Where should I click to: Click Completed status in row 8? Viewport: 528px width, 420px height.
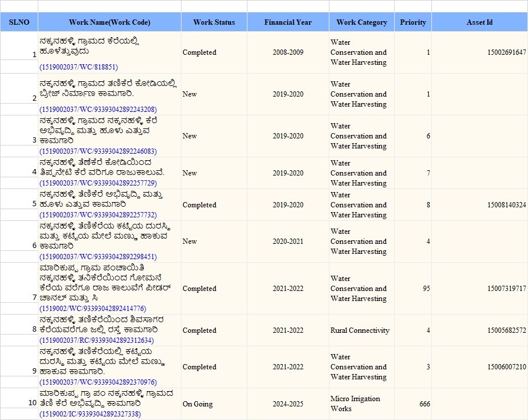199,330
